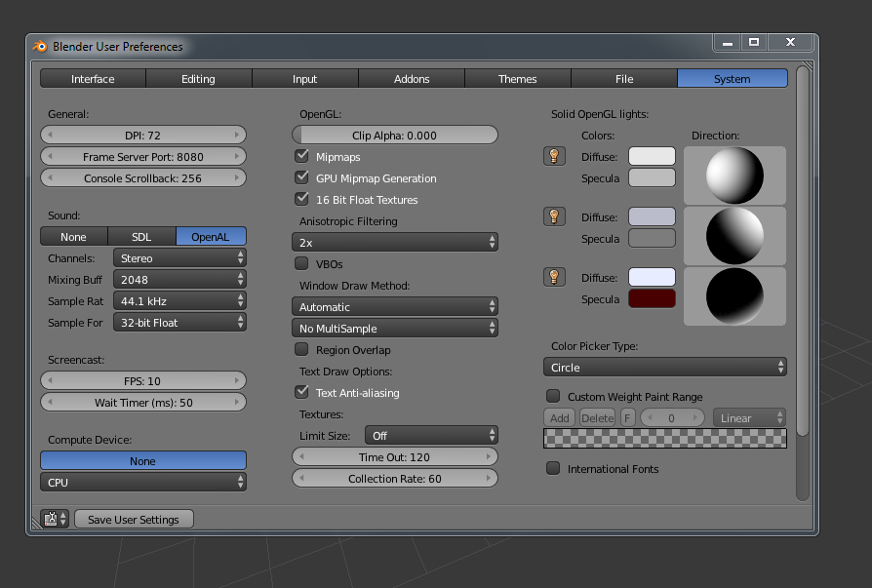Toggle the third OpenGL light bulb icon
Screen dimensions: 872x588
pyautogui.click(x=554, y=277)
